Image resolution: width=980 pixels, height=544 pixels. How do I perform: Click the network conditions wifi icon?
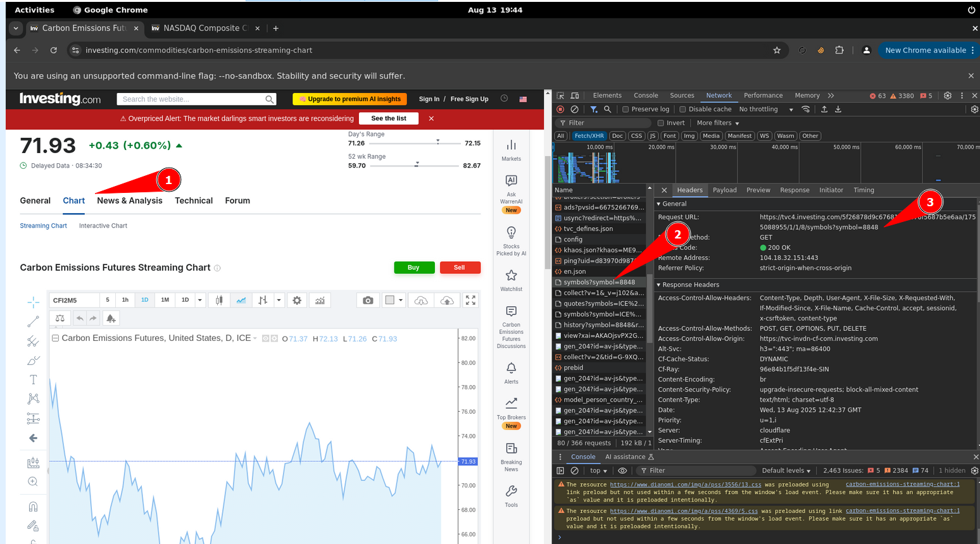pyautogui.click(x=806, y=109)
